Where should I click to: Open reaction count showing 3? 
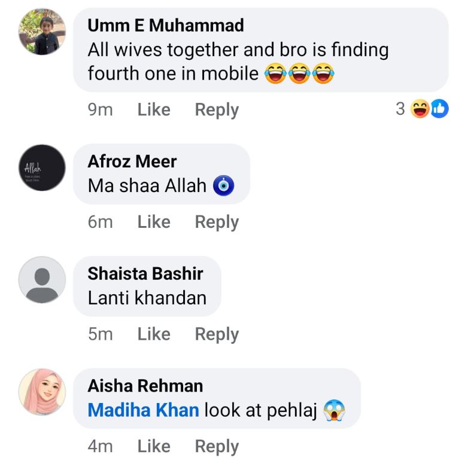(x=400, y=109)
